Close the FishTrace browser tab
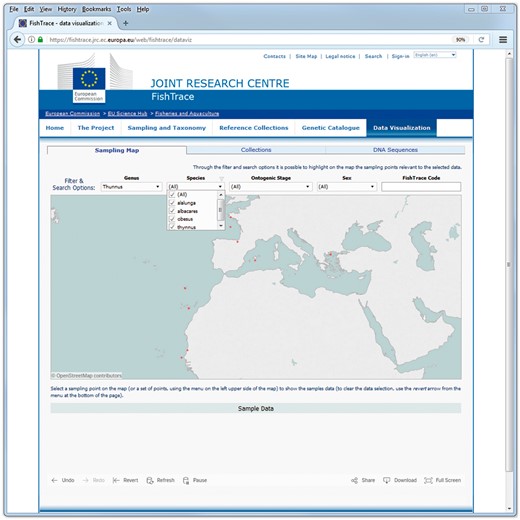The height and width of the screenshot is (520, 520). [x=109, y=23]
